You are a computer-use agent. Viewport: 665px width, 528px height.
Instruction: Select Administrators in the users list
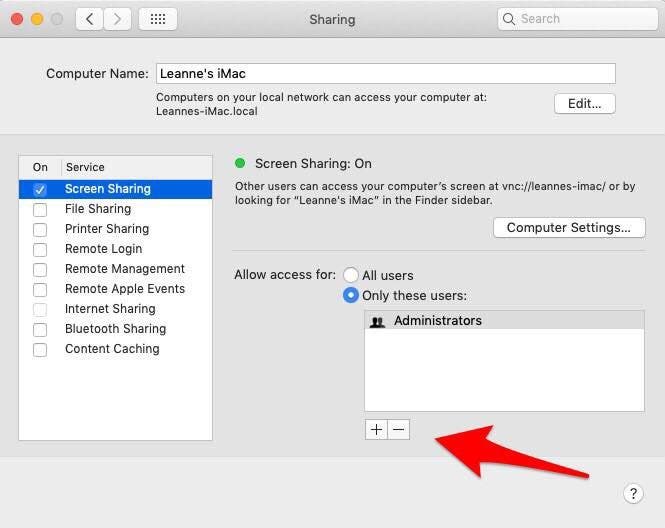click(x=437, y=321)
